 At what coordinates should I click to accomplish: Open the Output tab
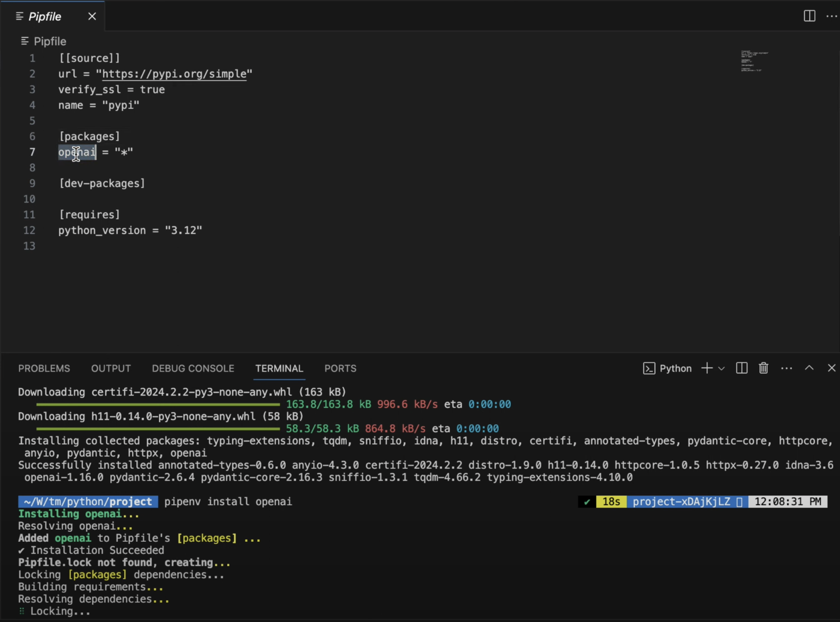[111, 369]
